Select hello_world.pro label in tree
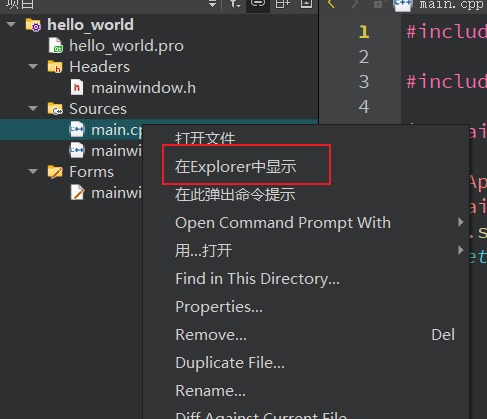 click(126, 46)
